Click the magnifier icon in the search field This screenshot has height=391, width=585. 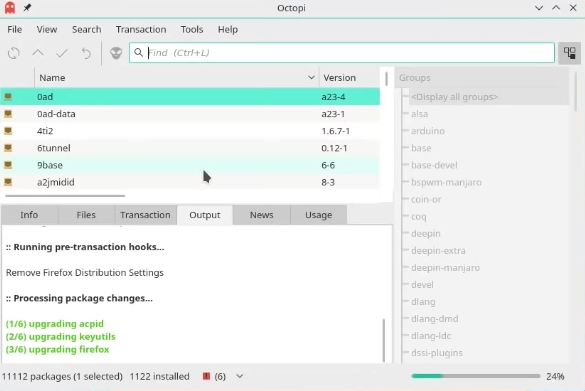click(x=138, y=53)
